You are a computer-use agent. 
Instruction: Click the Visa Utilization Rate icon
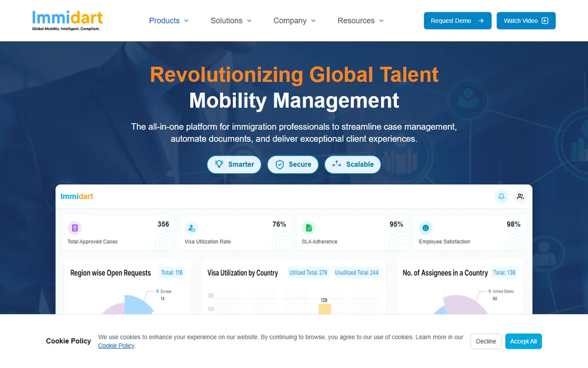[191, 228]
